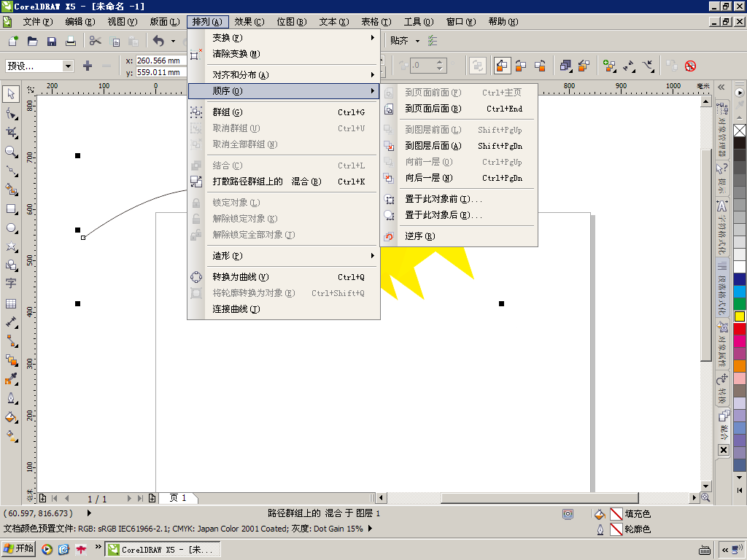Open the 预设 presets dropdown
747x560 pixels.
coord(68,66)
